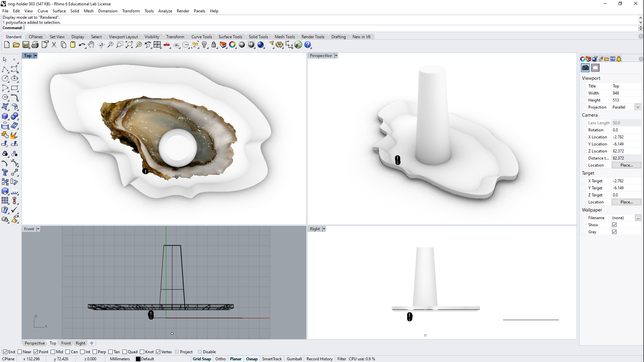Toggle the Planar mode in status bar

[235, 358]
